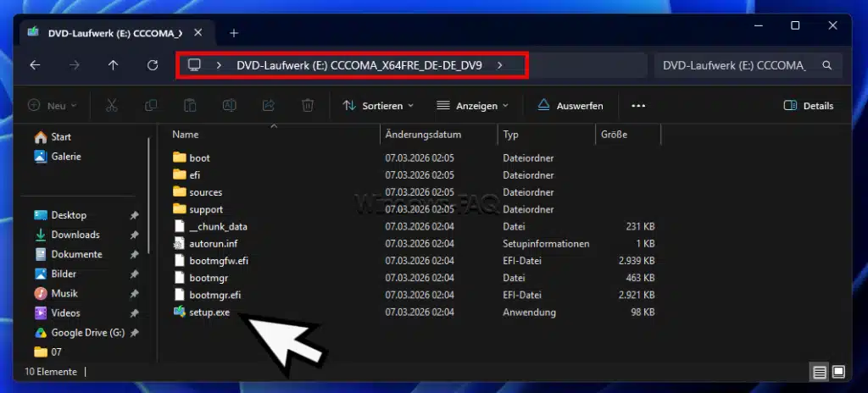Switch to details list view icon

pyautogui.click(x=821, y=372)
